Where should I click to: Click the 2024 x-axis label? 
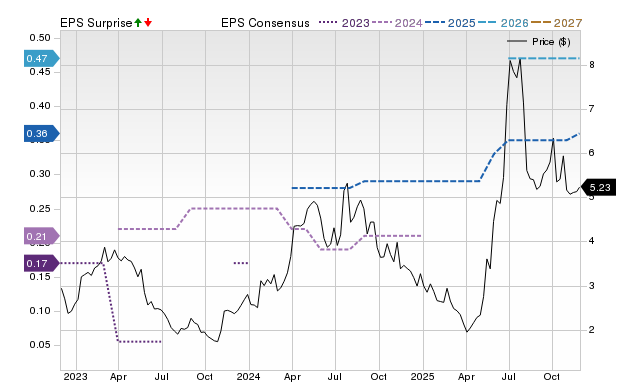click(x=249, y=376)
